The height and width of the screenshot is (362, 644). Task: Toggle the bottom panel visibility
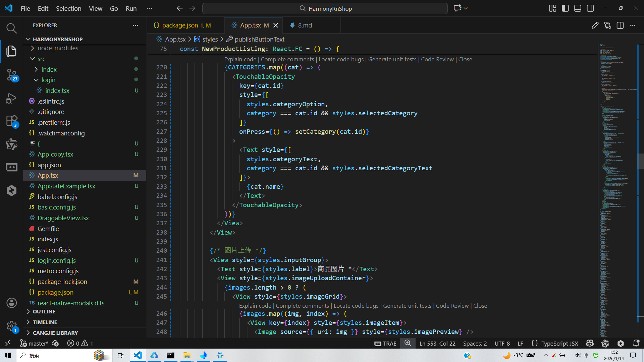point(578,8)
